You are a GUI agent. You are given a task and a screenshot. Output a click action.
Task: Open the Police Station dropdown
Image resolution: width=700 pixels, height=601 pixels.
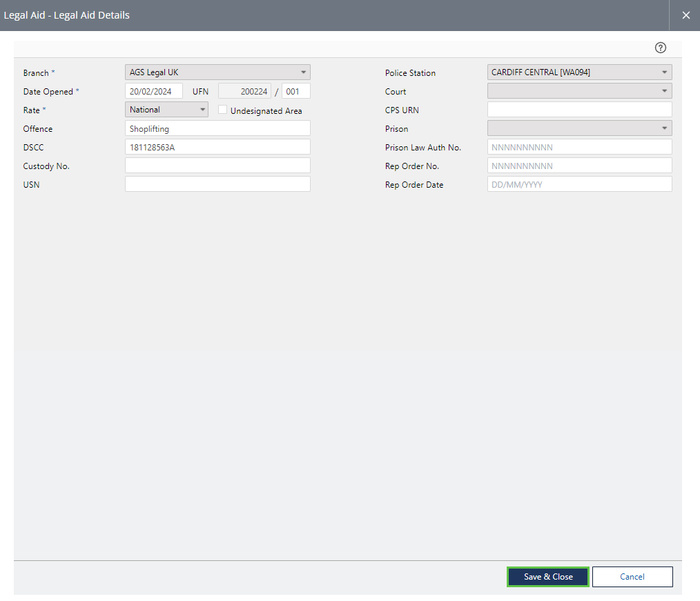579,72
